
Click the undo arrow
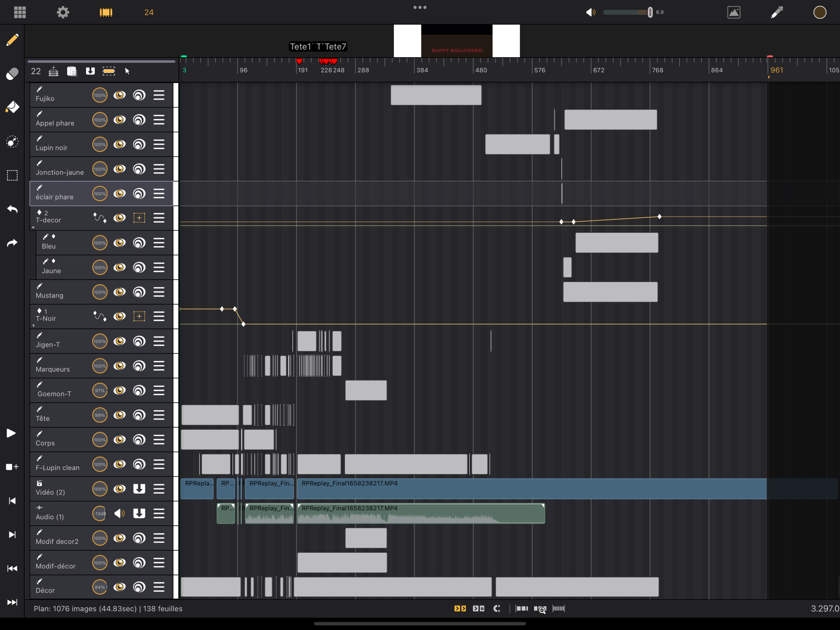[x=12, y=209]
